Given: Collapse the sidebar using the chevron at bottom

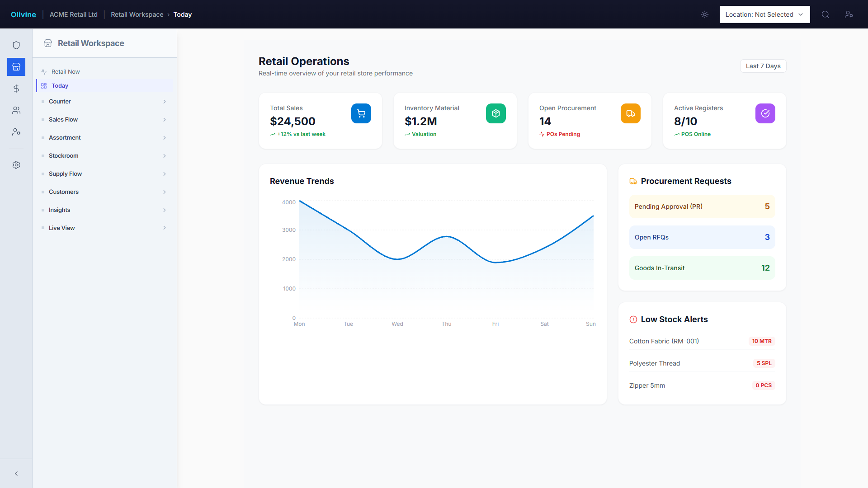Looking at the screenshot, I should pos(16,473).
